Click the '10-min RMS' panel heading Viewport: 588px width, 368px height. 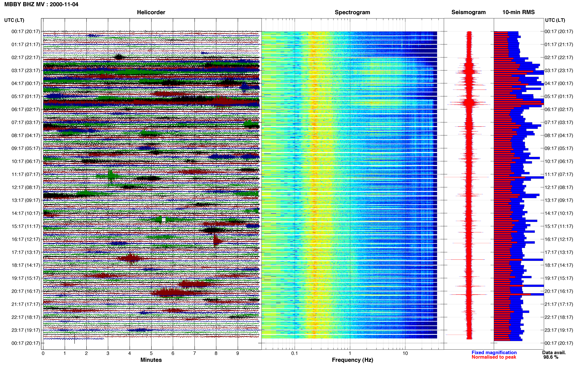point(518,12)
